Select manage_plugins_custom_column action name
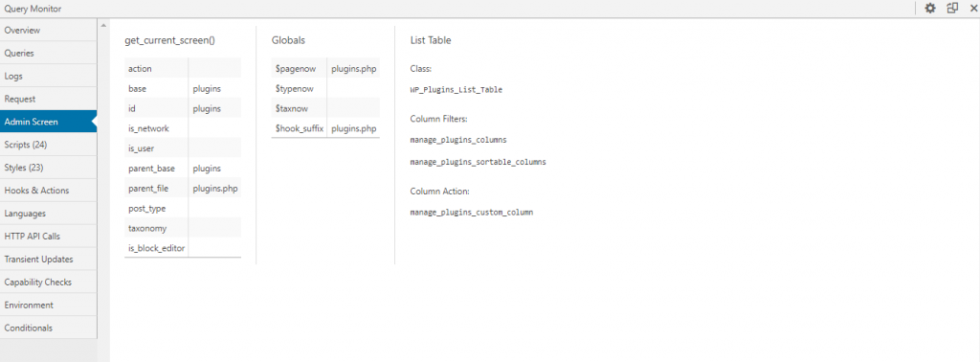 (x=472, y=212)
